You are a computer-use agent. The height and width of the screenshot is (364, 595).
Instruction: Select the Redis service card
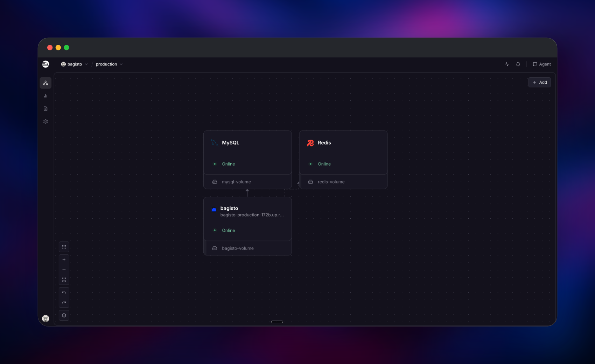click(x=343, y=153)
